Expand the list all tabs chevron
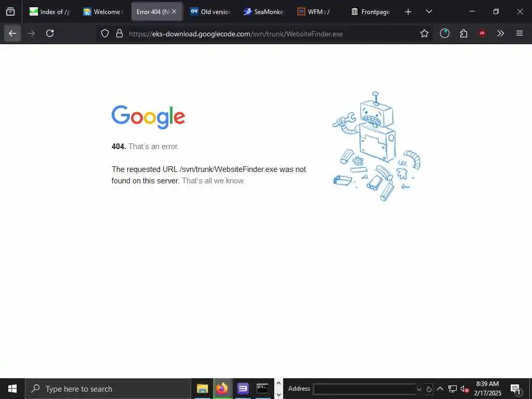532x399 pixels. 429,12
